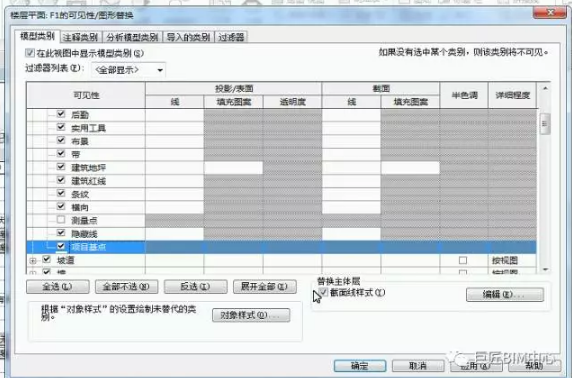This screenshot has height=378, width=572.
Task: Click the 取消 button
Action: 418,366
